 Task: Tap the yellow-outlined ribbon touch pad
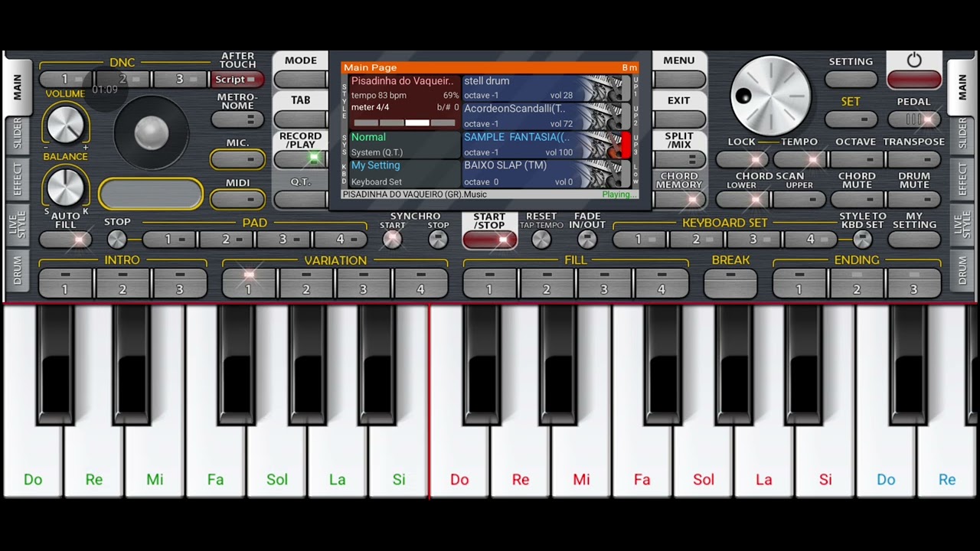pos(151,194)
